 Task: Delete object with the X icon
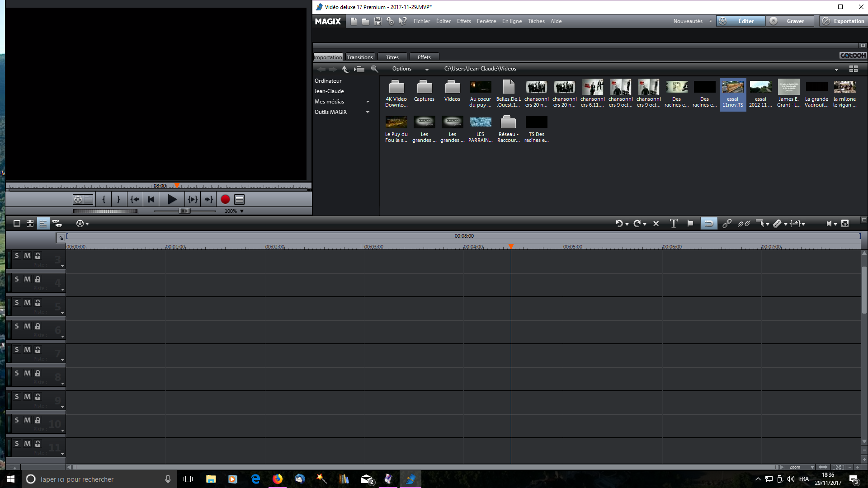point(656,223)
